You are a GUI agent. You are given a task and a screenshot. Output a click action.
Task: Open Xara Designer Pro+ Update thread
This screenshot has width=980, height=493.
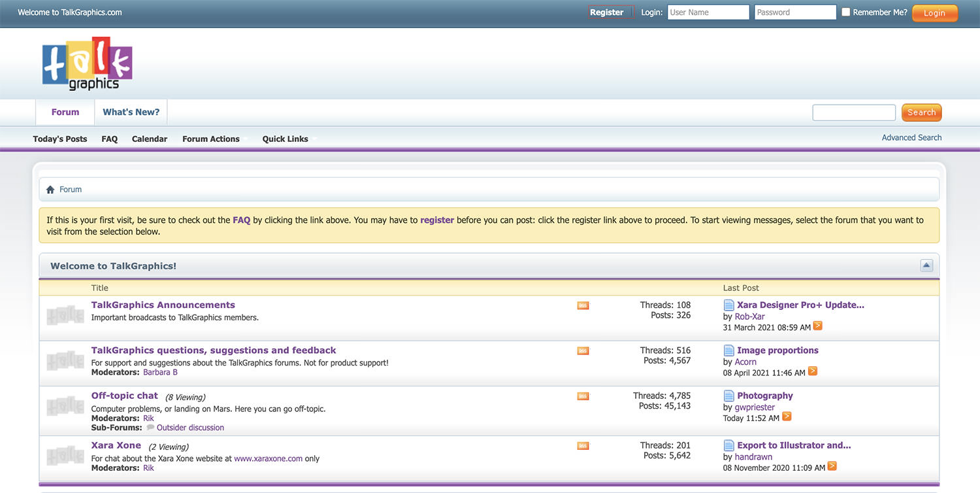click(x=800, y=305)
